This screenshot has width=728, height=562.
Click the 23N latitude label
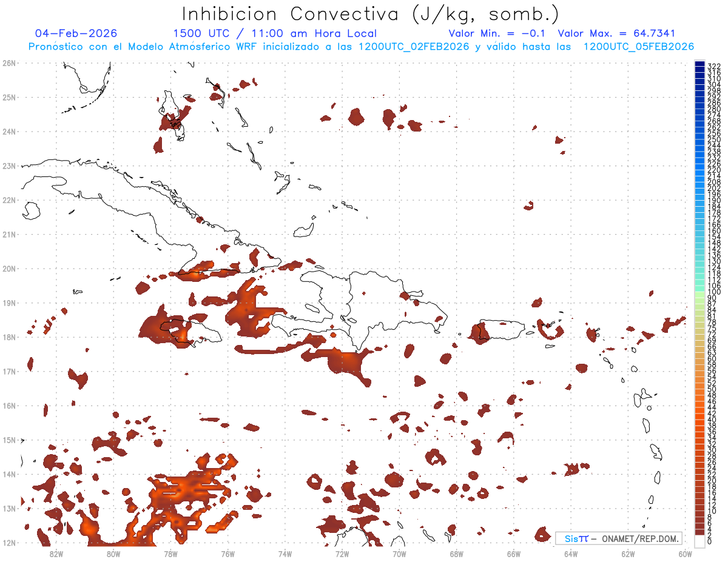8,166
